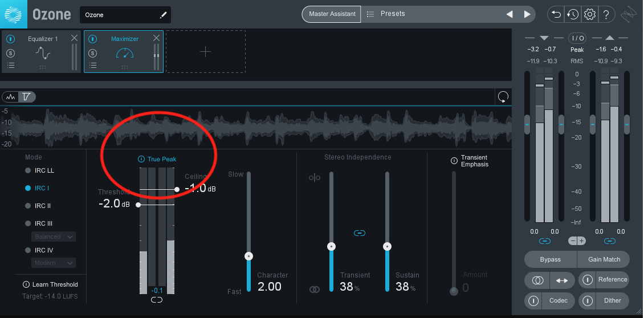Image resolution: width=644 pixels, height=318 pixels.
Task: Swap channels with the double arrow icon
Action: pyautogui.click(x=562, y=280)
